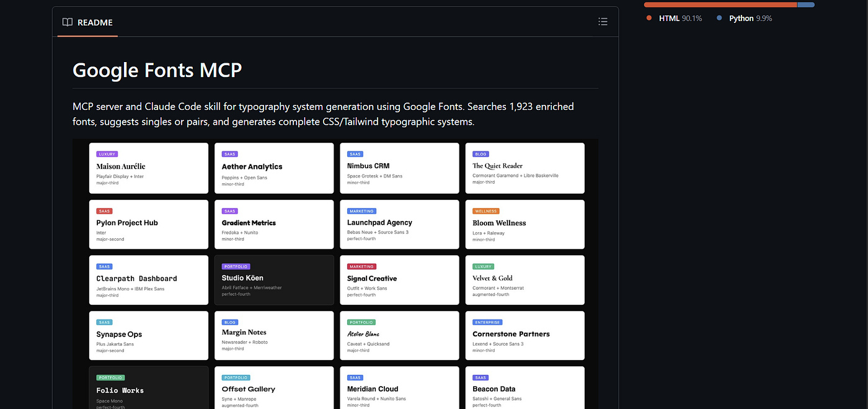Click 'augmented-fourth' under Velvet & Gold

(490, 295)
